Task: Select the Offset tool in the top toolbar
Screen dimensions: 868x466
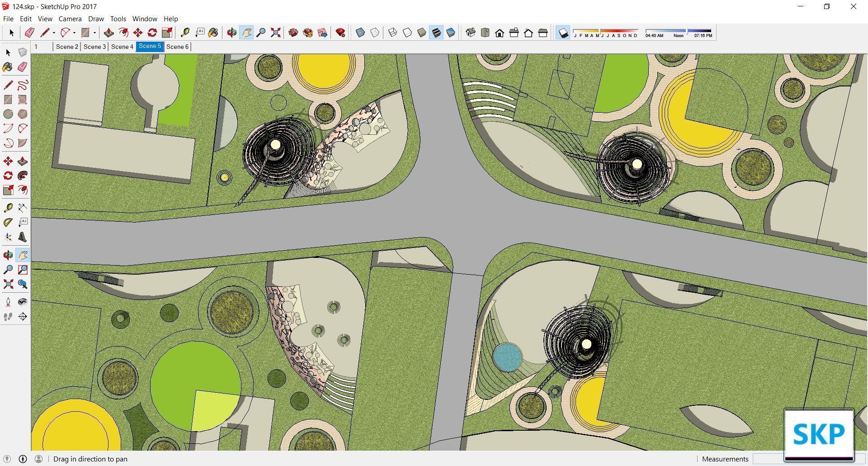Action: coord(123,33)
